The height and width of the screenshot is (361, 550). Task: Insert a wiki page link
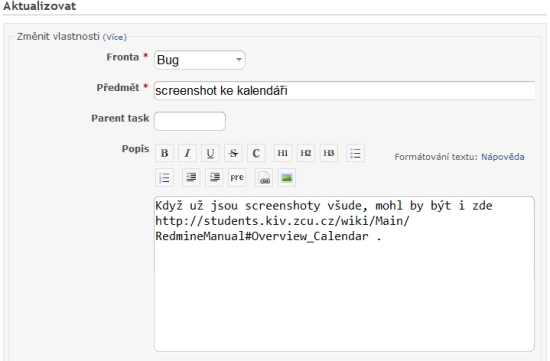click(x=264, y=178)
